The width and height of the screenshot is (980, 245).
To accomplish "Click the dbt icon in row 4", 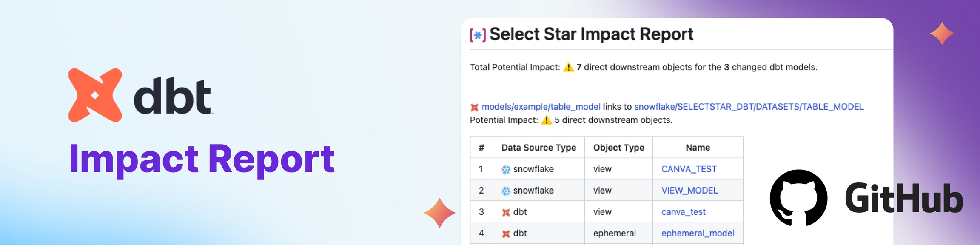I will (506, 234).
